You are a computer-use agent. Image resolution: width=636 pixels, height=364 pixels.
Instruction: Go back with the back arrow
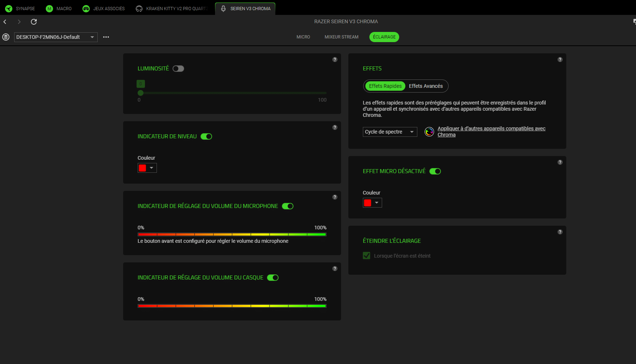point(5,22)
